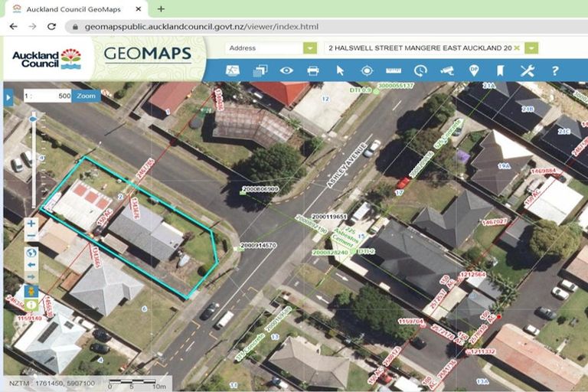
Task: Click the print map icon
Action: tap(313, 70)
